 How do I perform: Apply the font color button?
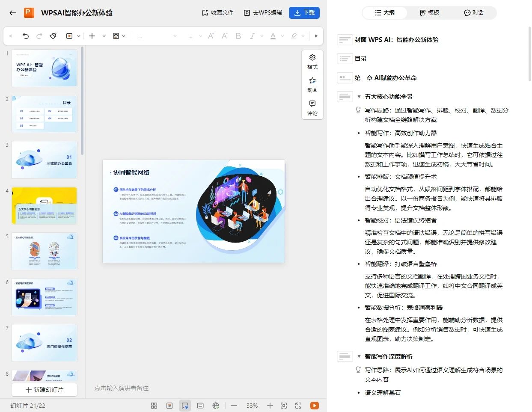pyautogui.click(x=273, y=36)
